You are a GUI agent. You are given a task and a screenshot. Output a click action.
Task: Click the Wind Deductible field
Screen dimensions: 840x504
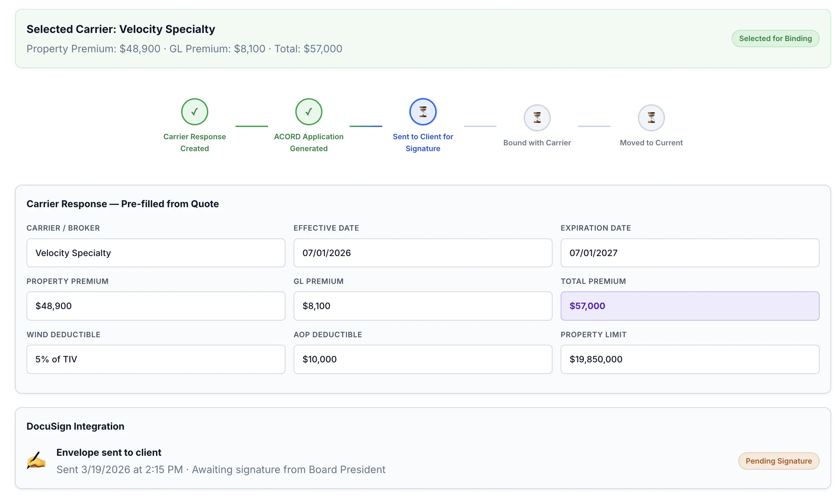click(156, 359)
